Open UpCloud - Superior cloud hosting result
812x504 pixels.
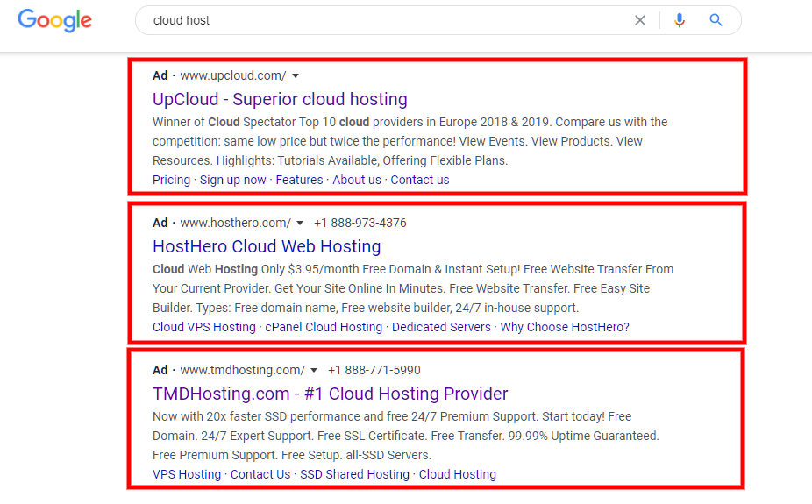tap(280, 99)
